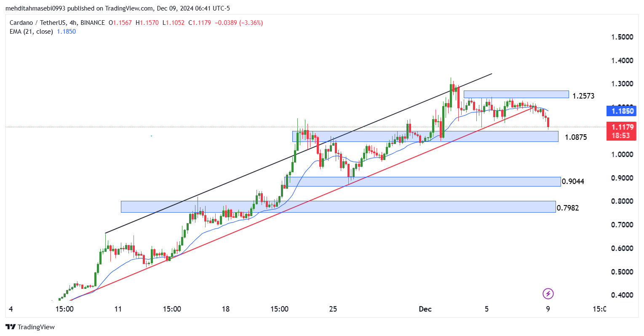The width and height of the screenshot is (644, 336).
Task: Select the 1.0875 support level label
Action: [x=576, y=137]
